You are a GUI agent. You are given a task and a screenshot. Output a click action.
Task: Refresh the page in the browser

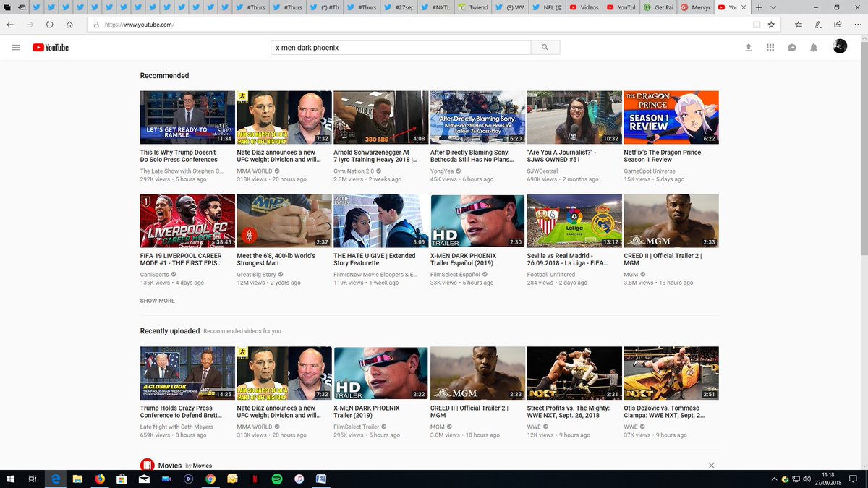[x=49, y=24]
